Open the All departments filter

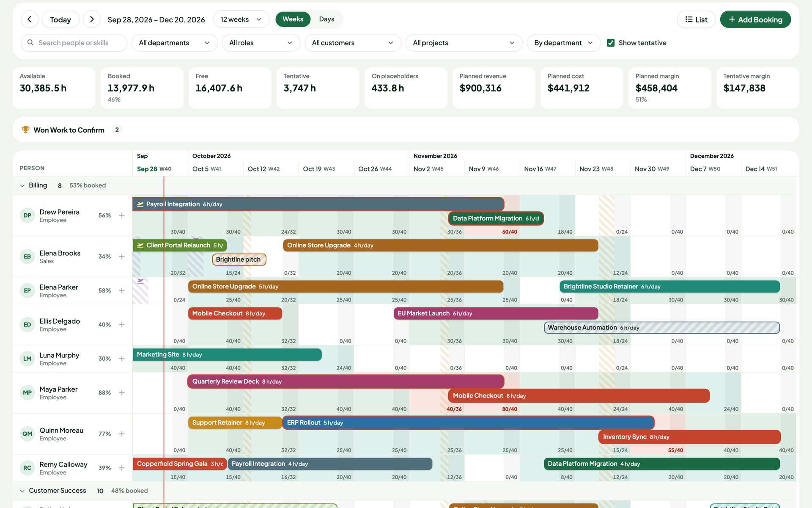tap(174, 43)
